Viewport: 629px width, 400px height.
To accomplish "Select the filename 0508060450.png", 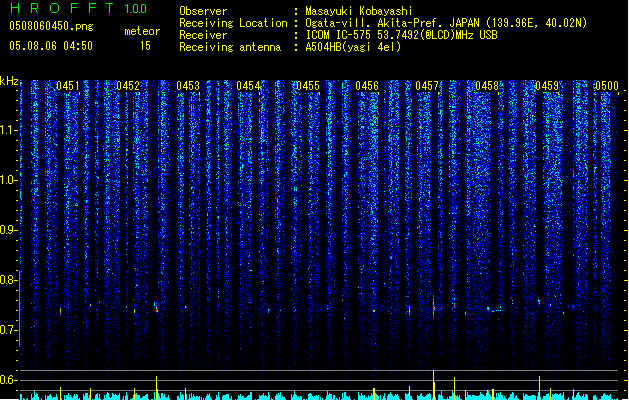I will pos(51,26).
